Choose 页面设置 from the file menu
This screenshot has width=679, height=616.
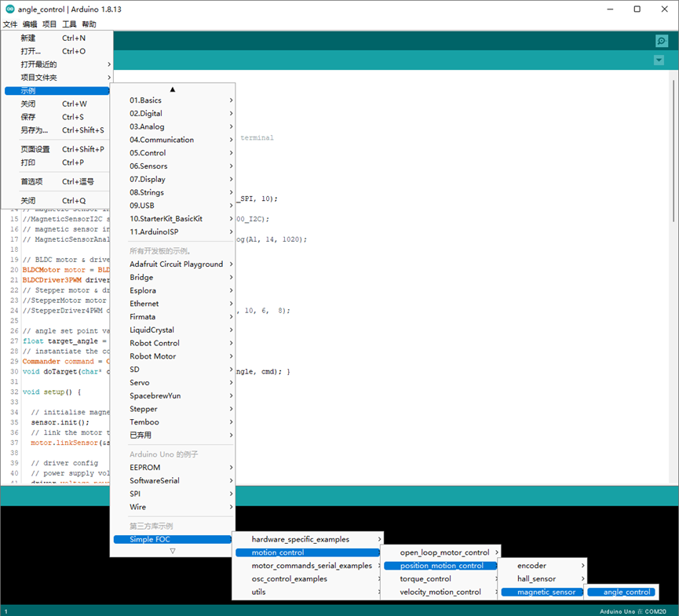coord(57,149)
